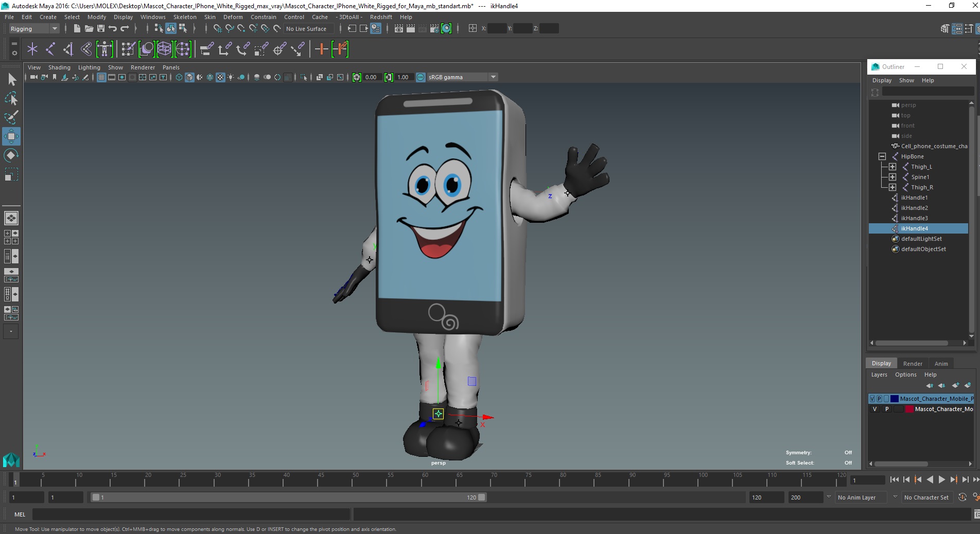Toggle sRGB gamma view transform icon
The image size is (980, 534).
coord(421,77)
